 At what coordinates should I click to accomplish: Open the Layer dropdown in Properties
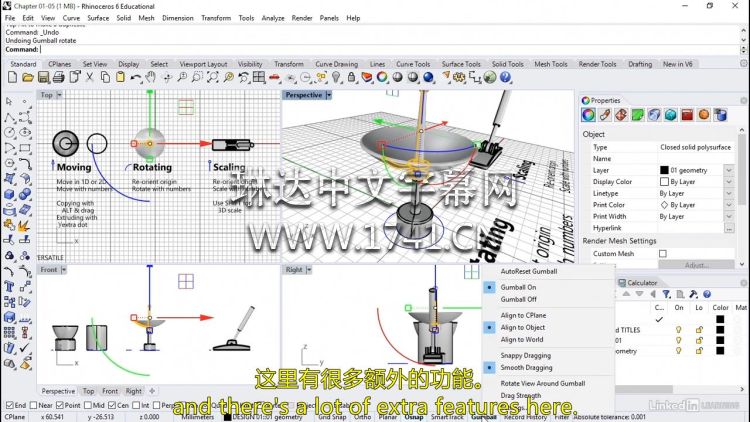click(728, 170)
